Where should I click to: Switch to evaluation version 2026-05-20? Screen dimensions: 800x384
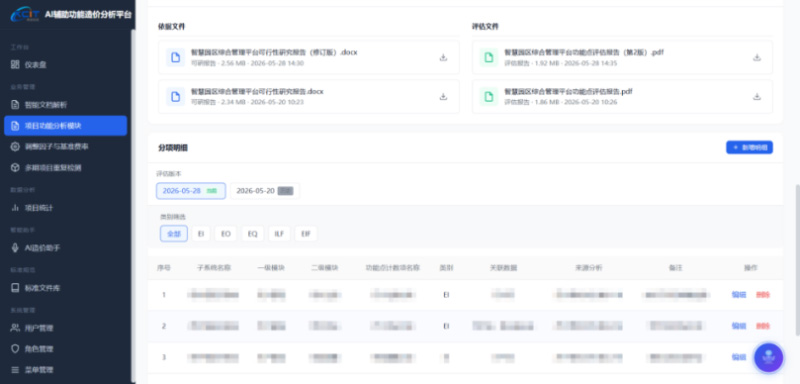pyautogui.click(x=265, y=191)
